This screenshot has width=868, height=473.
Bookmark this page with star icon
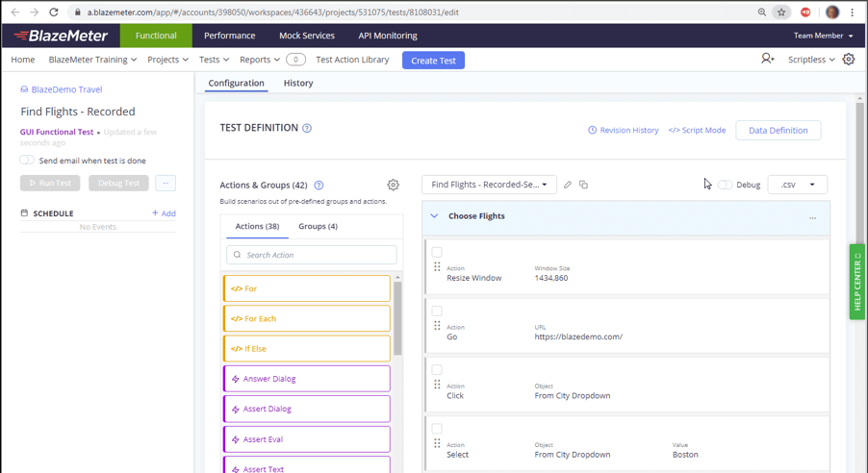tap(781, 12)
